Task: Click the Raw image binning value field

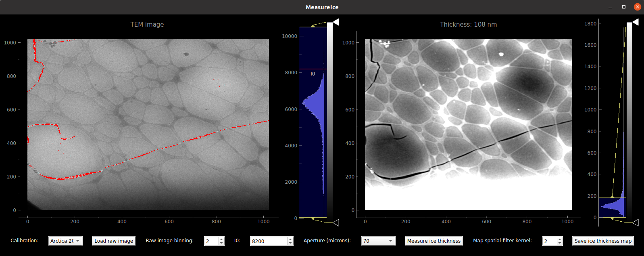Action: click(211, 241)
